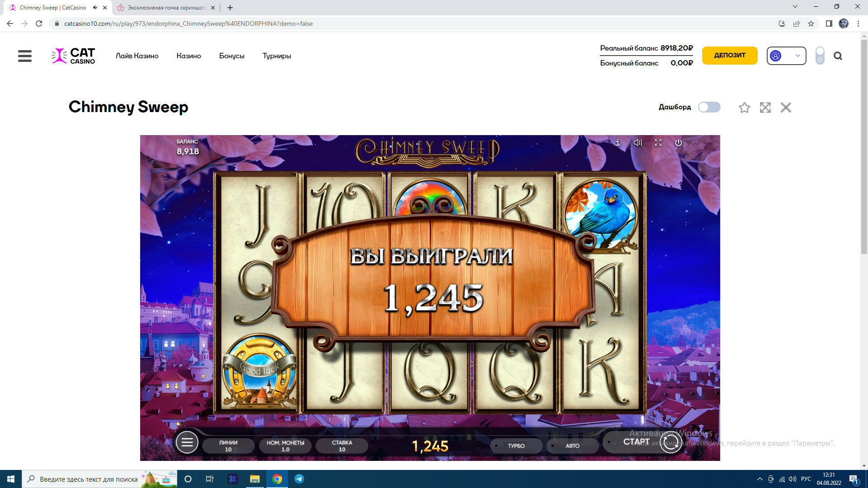
Task: Toggle the Дашборд switch
Action: pos(709,107)
